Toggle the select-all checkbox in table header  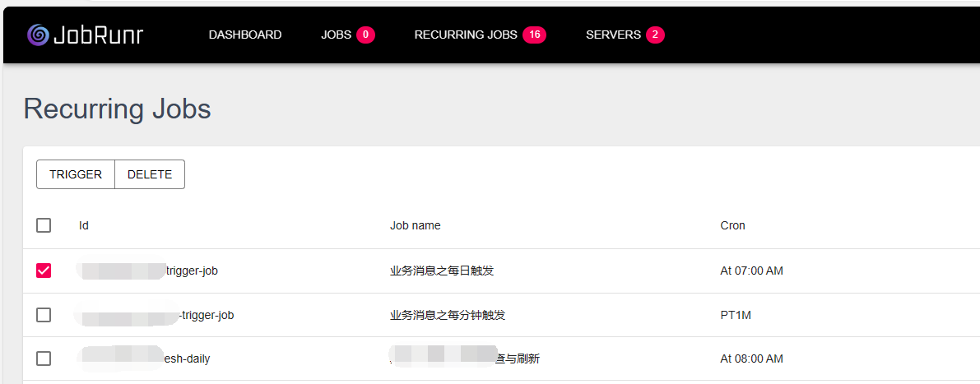(44, 225)
